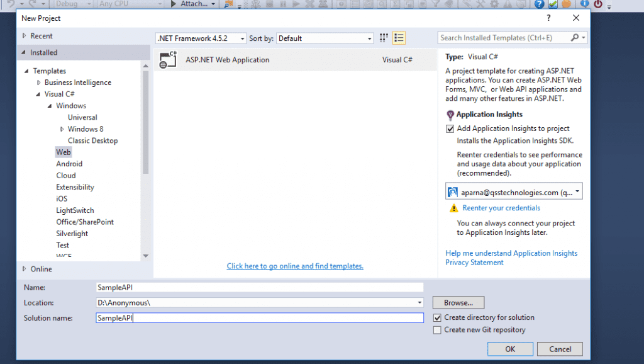Click the Application Insights lightbulb icon

(x=450, y=115)
